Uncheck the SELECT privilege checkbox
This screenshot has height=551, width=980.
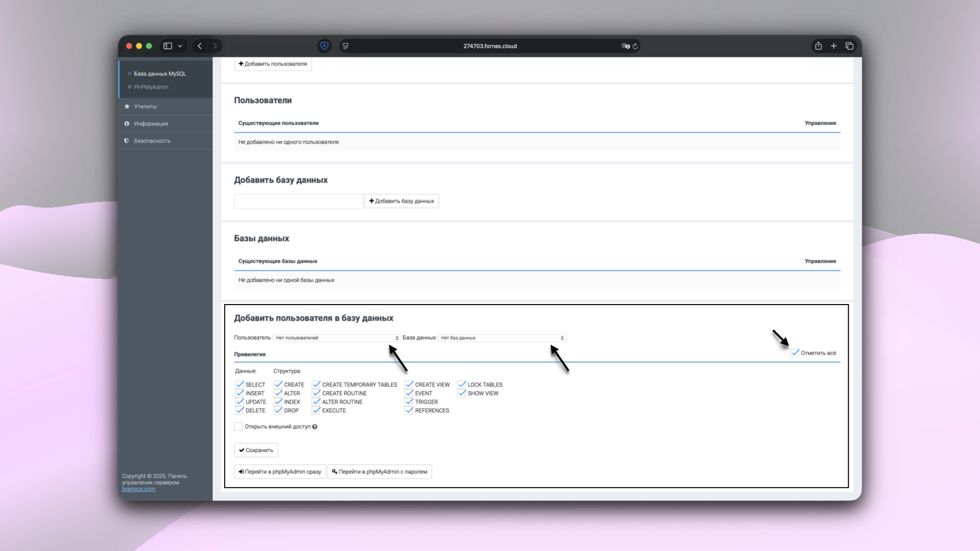pyautogui.click(x=239, y=385)
